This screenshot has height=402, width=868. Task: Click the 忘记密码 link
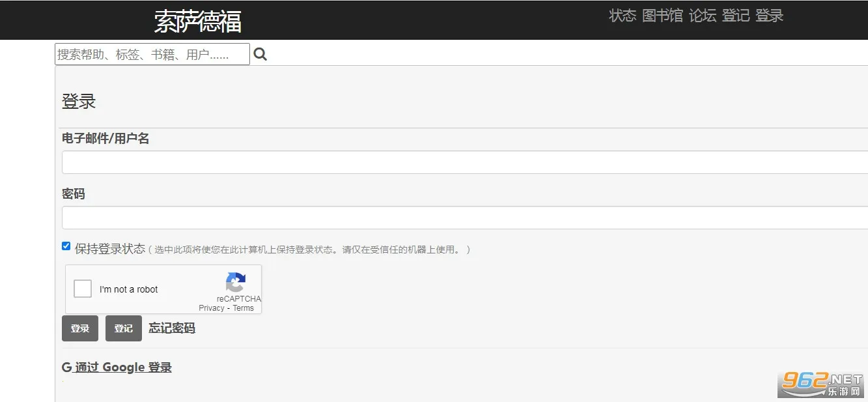[x=171, y=328]
